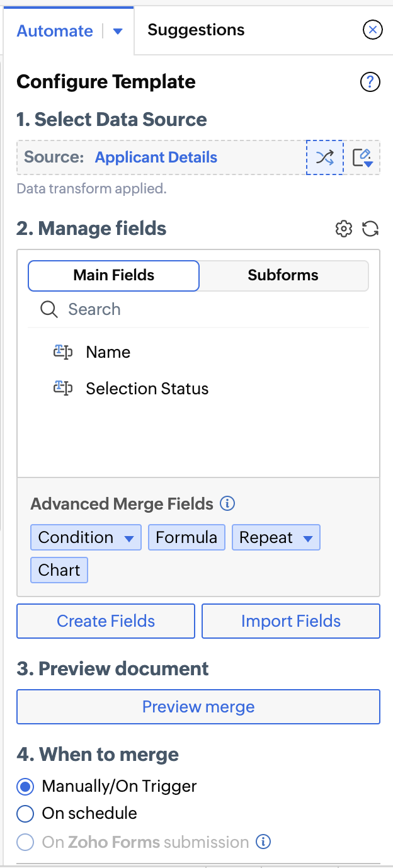Click the Advanced Merge Fields info icon

228,504
